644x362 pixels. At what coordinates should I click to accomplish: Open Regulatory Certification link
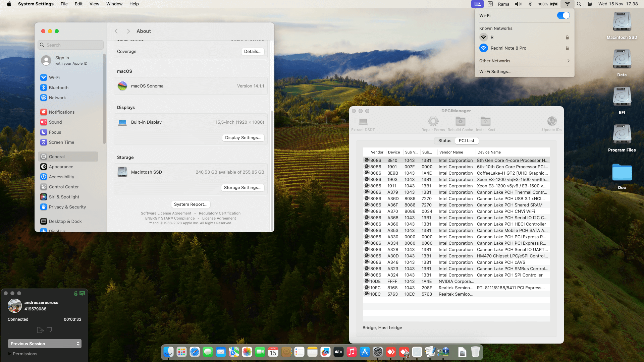tap(220, 213)
